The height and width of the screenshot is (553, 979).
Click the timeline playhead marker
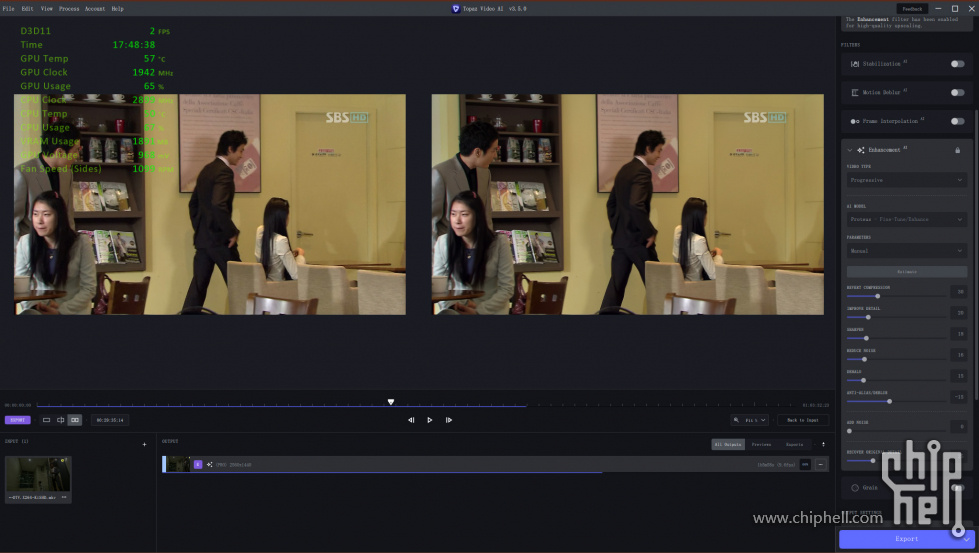391,402
